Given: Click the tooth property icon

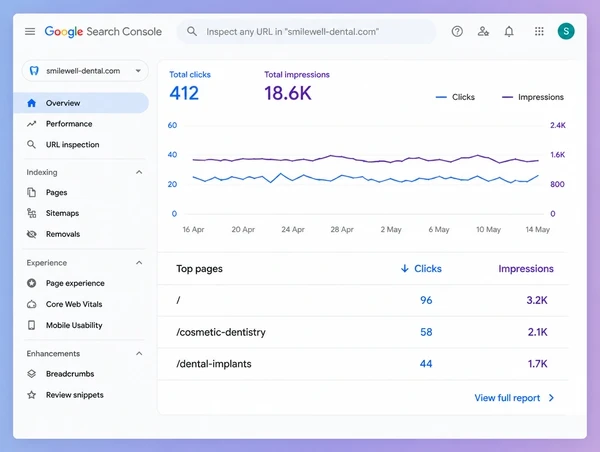Looking at the screenshot, I should point(34,71).
